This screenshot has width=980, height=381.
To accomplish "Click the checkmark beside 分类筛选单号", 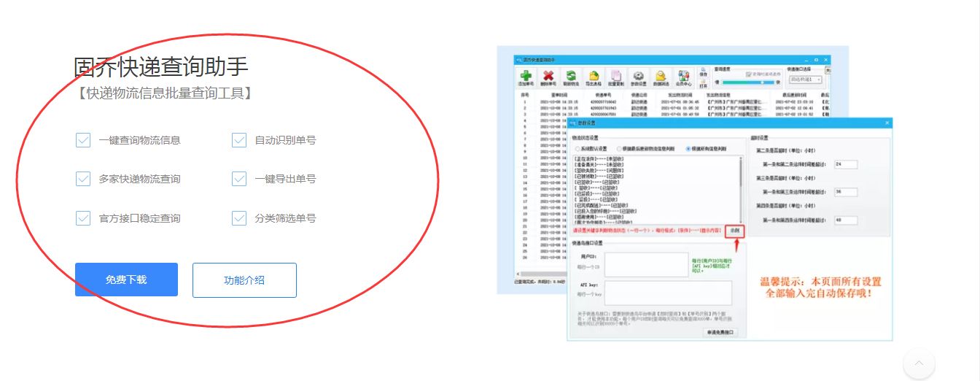I will 239,218.
